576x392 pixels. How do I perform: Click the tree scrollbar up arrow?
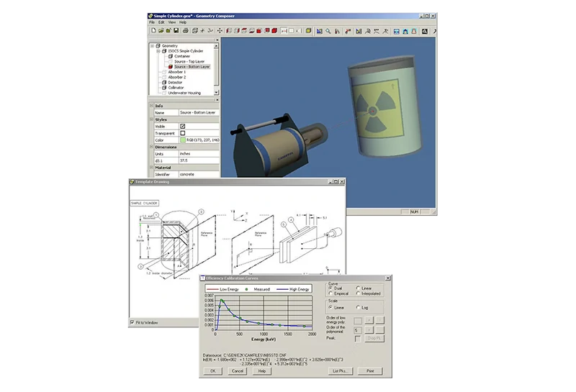coord(217,46)
